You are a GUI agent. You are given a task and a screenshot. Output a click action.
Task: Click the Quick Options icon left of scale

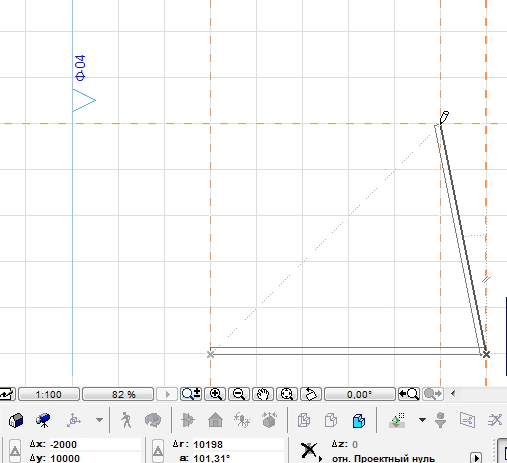click(7, 394)
